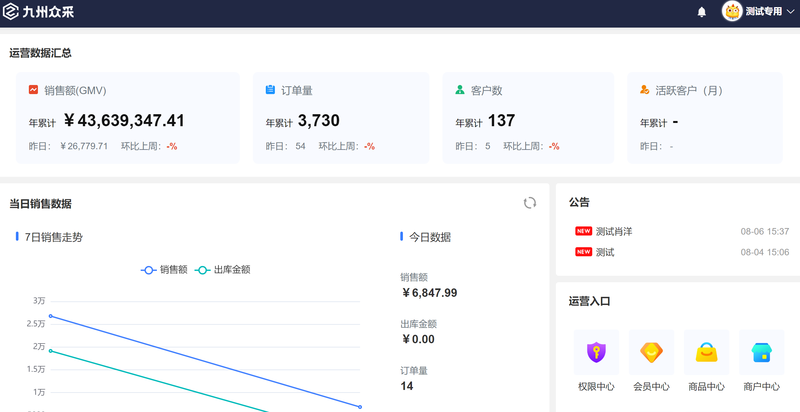Screen dimensions: 800x412
Task: Click the 客户数 person icon
Action: [460, 90]
